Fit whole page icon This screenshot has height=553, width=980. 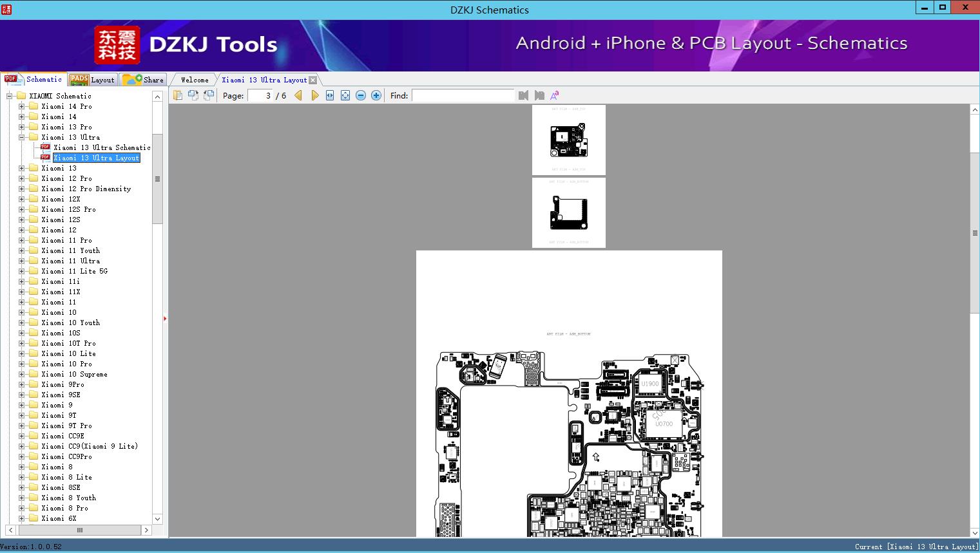click(x=345, y=95)
